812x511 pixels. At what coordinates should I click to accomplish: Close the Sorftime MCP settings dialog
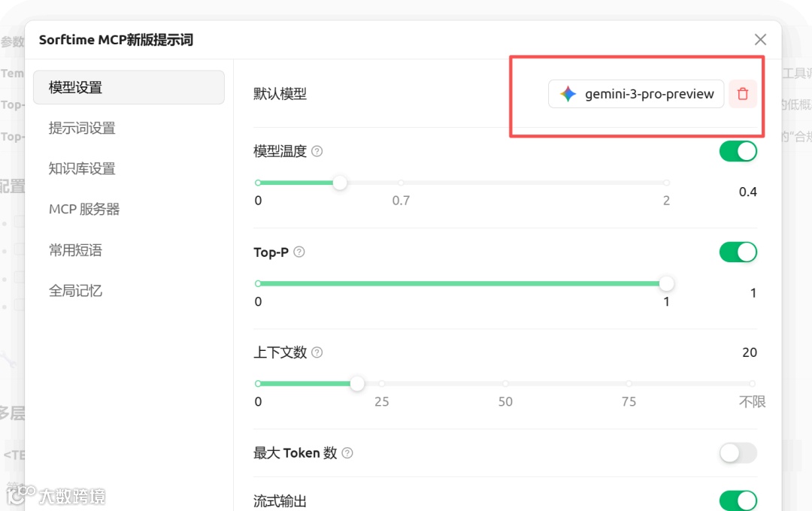click(760, 39)
